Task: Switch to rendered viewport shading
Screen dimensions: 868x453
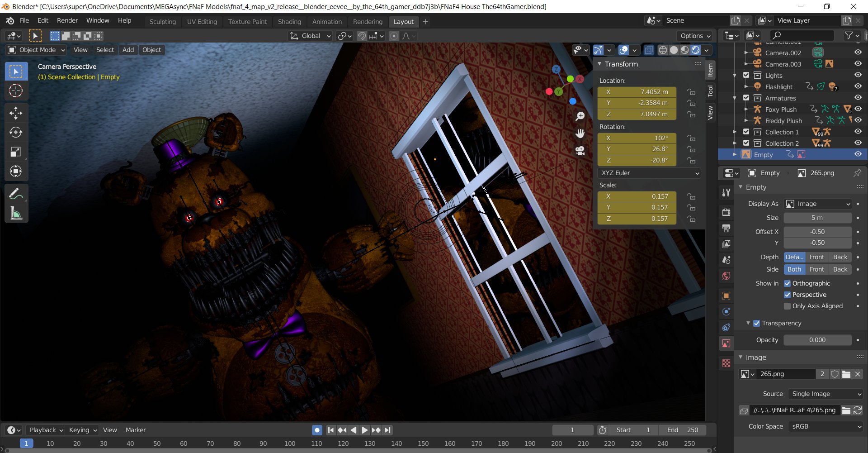Action: point(696,50)
